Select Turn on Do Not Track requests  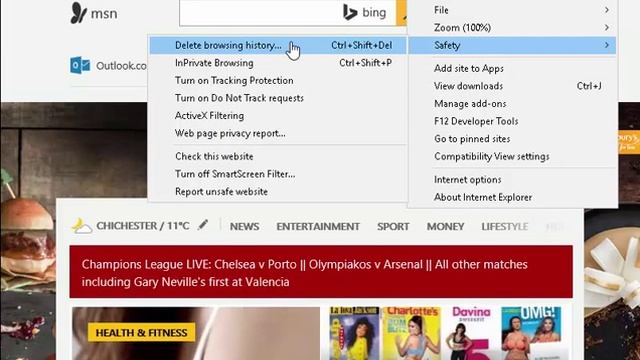278,98
